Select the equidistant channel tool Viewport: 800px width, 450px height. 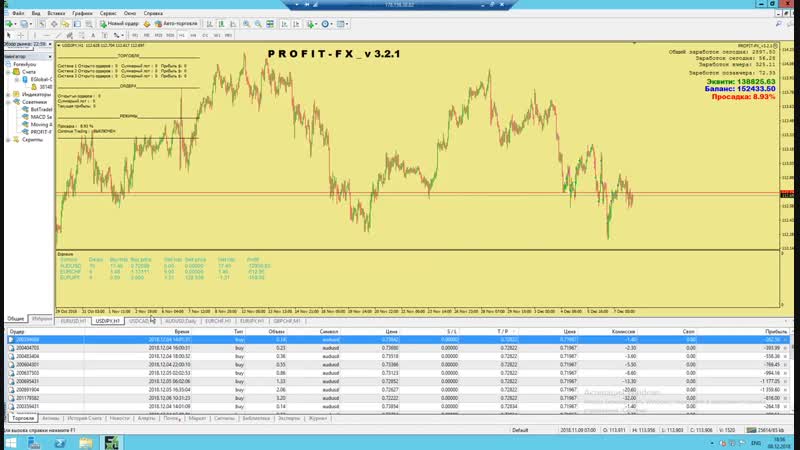[x=69, y=35]
